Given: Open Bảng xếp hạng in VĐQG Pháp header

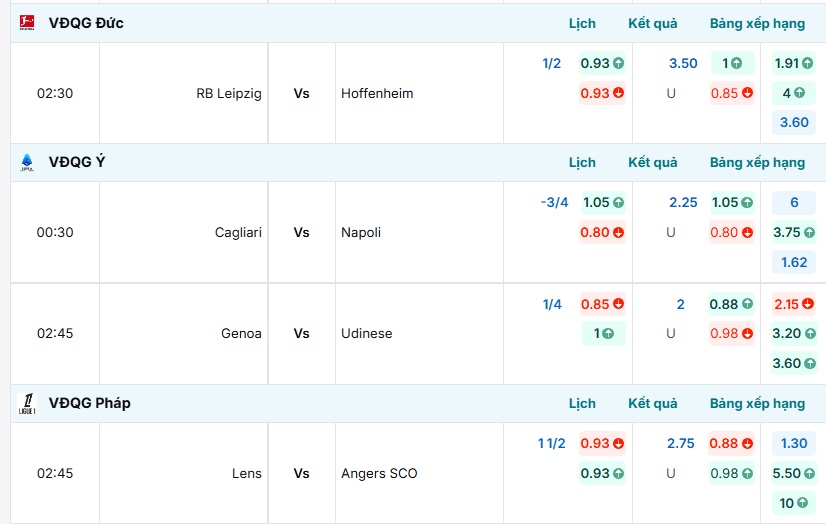Looking at the screenshot, I should (x=757, y=403).
